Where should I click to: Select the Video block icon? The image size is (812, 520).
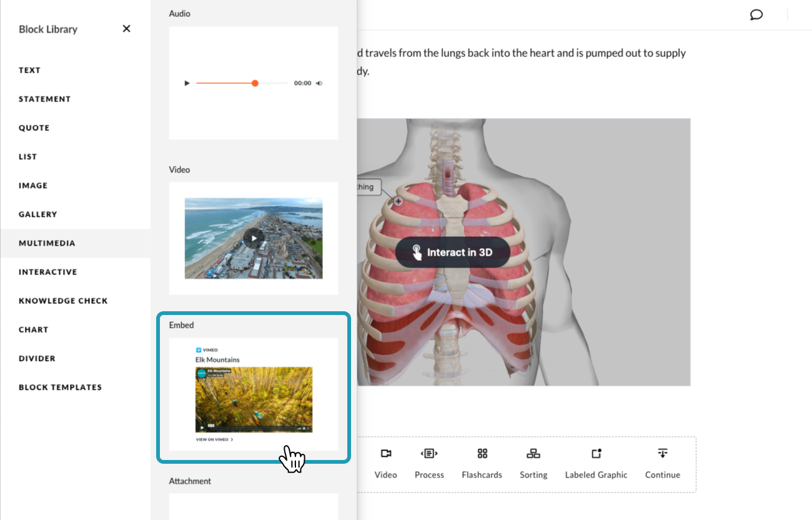385,453
